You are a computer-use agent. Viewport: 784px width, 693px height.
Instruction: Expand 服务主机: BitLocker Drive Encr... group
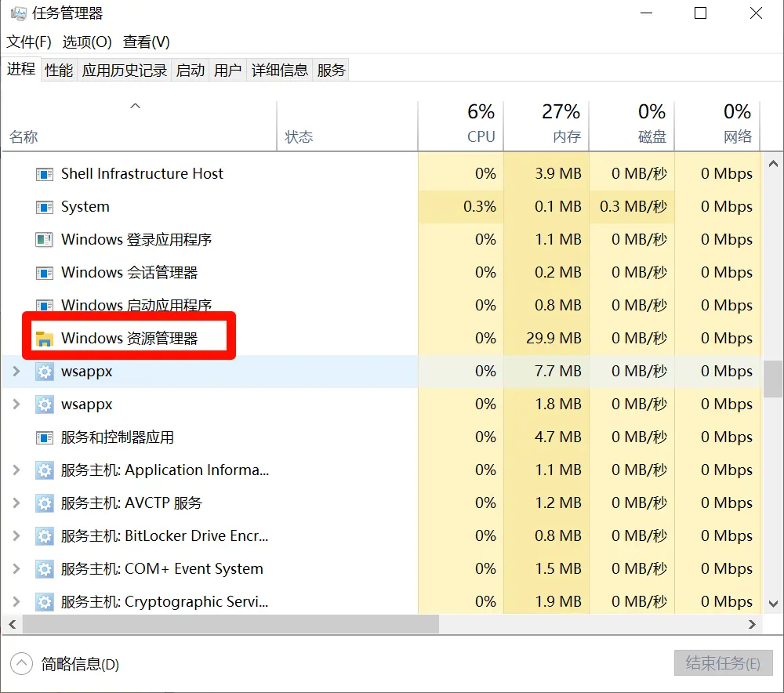point(16,536)
